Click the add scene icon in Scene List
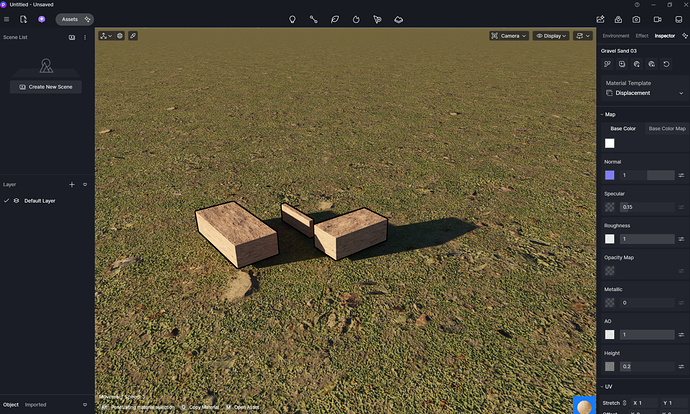 coord(72,37)
